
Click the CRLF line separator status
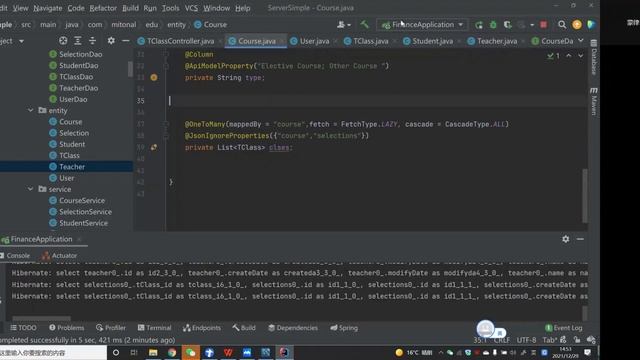(502, 340)
